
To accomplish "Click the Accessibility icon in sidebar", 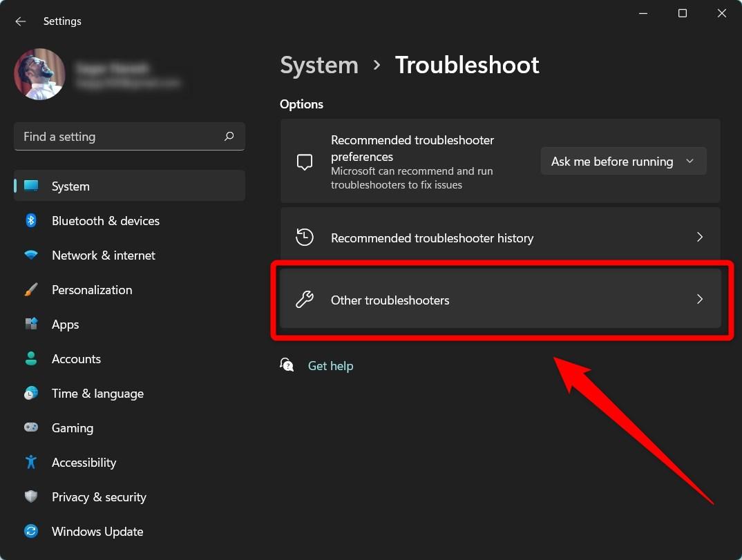I will coord(31,462).
